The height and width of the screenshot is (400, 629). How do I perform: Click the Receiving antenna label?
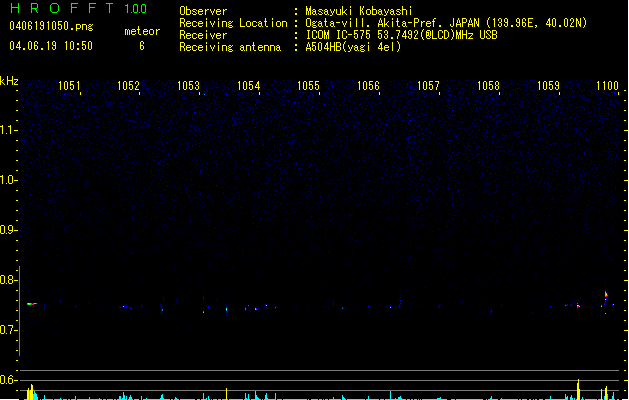(230, 47)
